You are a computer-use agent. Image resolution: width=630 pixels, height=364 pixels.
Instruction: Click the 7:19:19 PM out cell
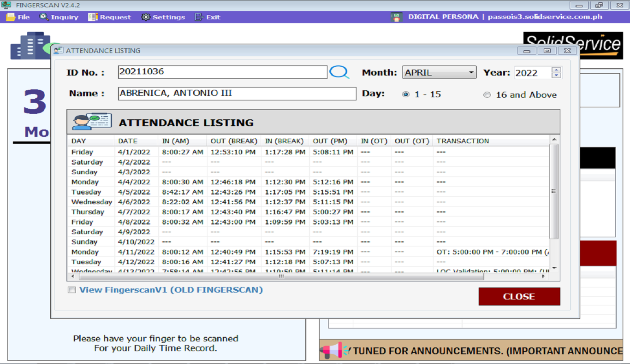tap(333, 252)
